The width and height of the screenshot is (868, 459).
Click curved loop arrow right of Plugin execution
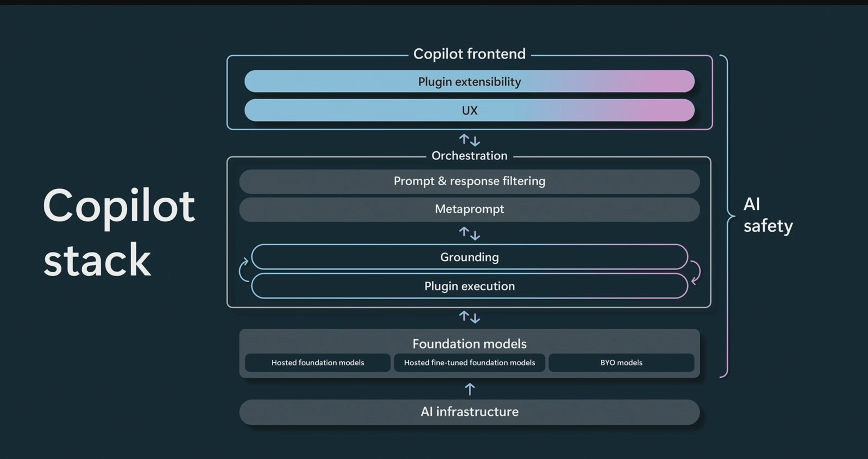coord(696,273)
